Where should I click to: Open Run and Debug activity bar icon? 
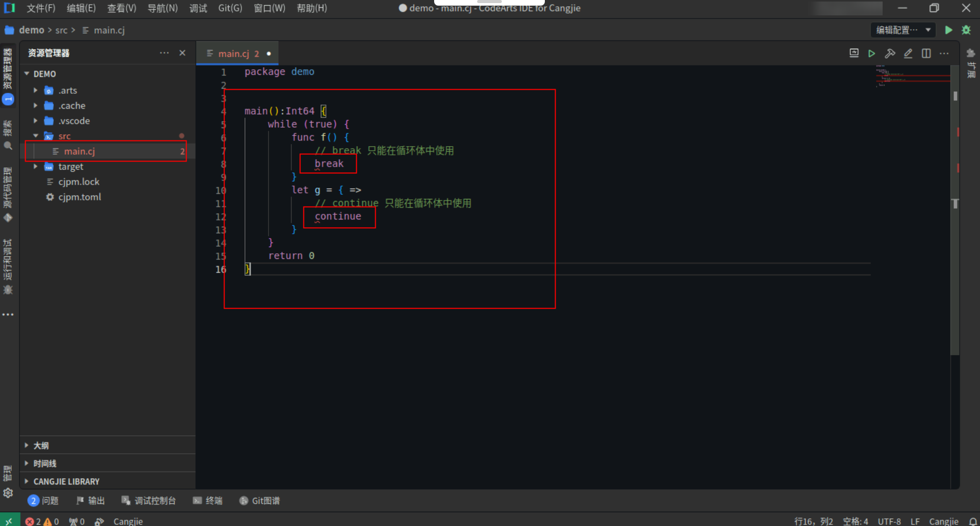[x=8, y=267]
